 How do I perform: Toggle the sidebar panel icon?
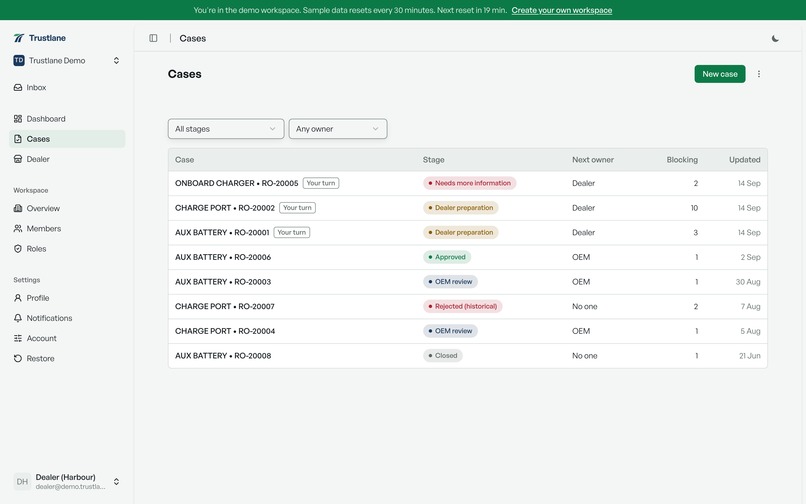click(153, 38)
